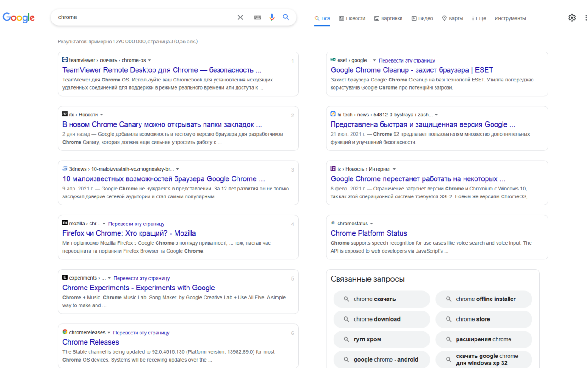Click the iz favicon
Viewport: 588px width, 368px height.
(333, 168)
